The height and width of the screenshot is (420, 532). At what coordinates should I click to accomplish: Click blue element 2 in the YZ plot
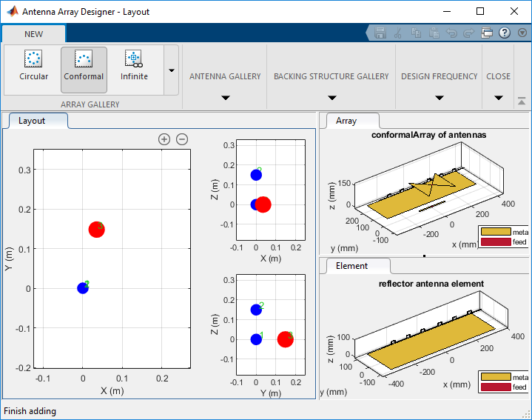coord(256,310)
